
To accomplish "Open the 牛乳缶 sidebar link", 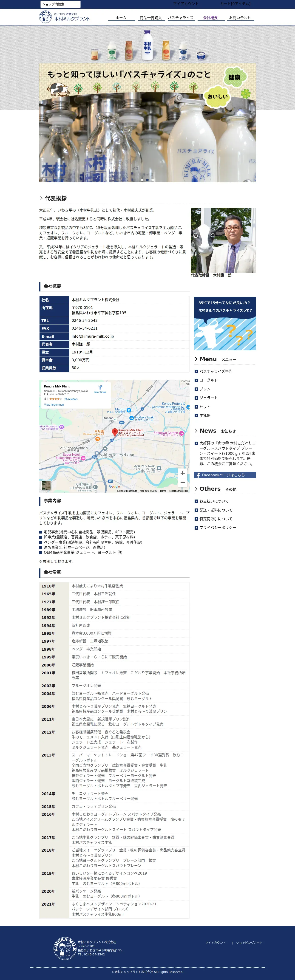I will tap(205, 415).
